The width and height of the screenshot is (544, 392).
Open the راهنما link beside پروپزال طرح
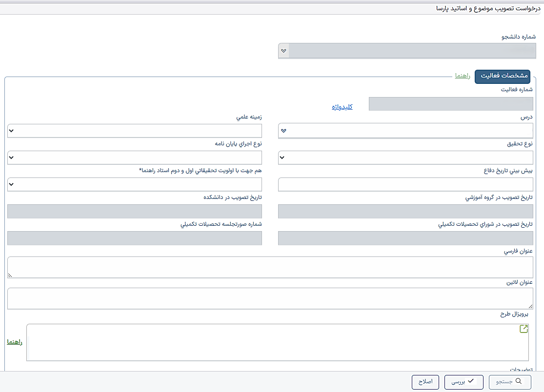(15, 342)
